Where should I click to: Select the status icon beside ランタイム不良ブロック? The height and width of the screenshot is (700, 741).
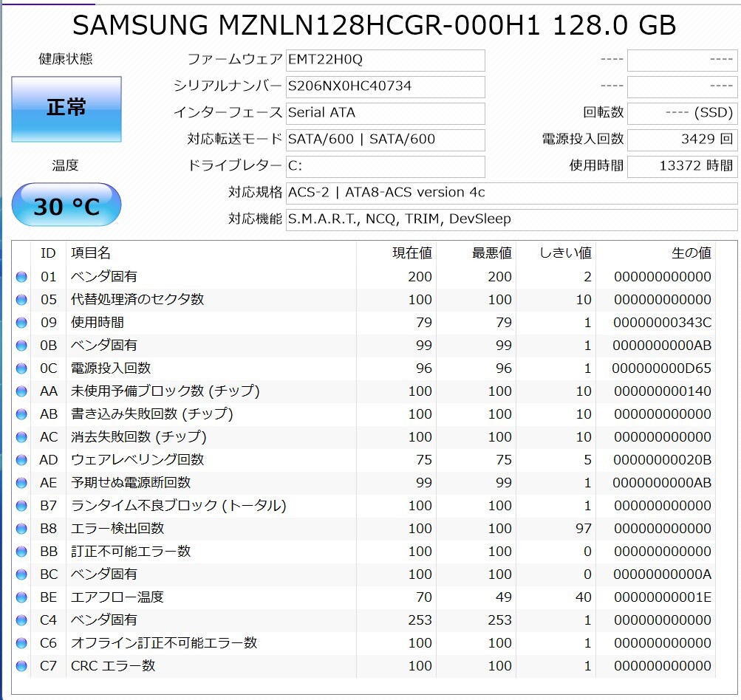[x=21, y=506]
